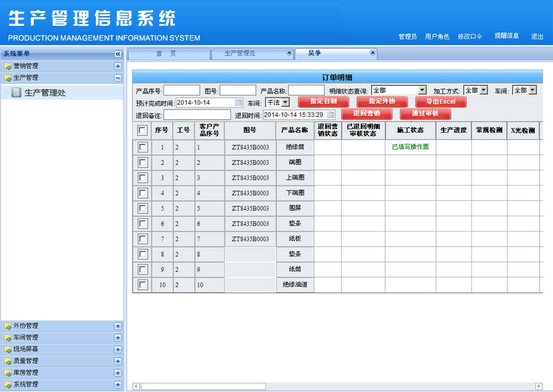Viewport: 553px width, 392px height.
Task: Open the calendar picker for 预计完成时间
Action: tap(238, 103)
